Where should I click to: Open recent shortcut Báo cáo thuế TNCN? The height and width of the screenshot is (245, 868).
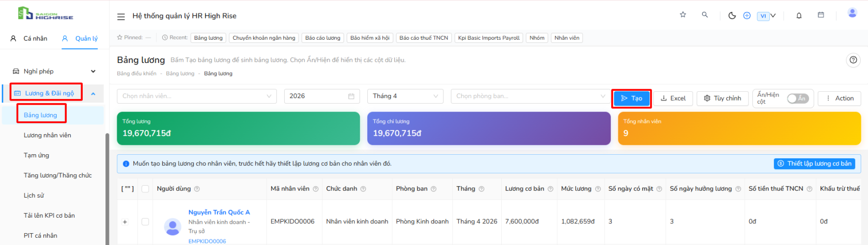[x=424, y=38]
